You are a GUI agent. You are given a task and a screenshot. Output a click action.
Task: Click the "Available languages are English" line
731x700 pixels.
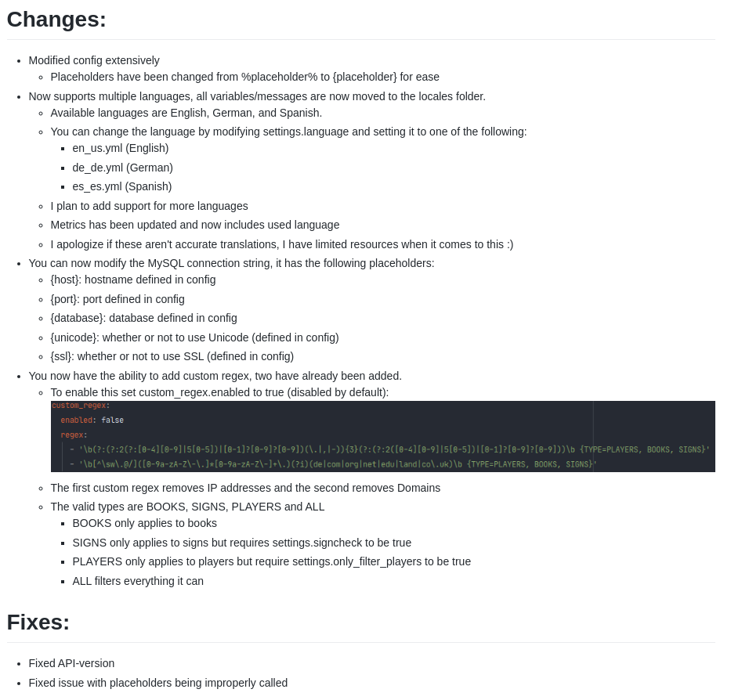pyautogui.click(x=186, y=113)
